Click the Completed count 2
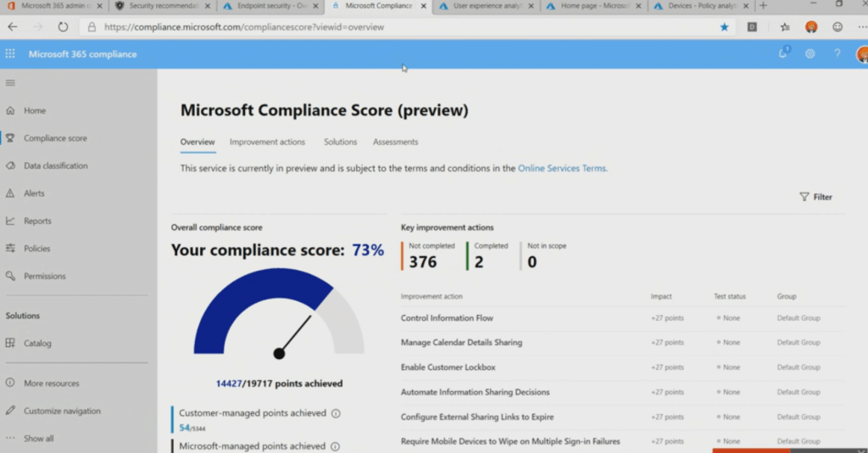The image size is (868, 453). click(x=479, y=261)
